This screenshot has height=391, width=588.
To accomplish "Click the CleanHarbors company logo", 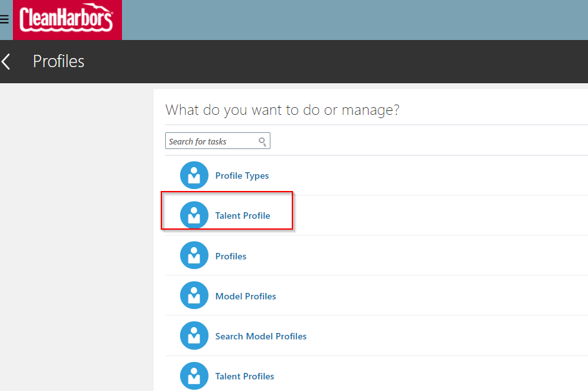I will 67,19.
